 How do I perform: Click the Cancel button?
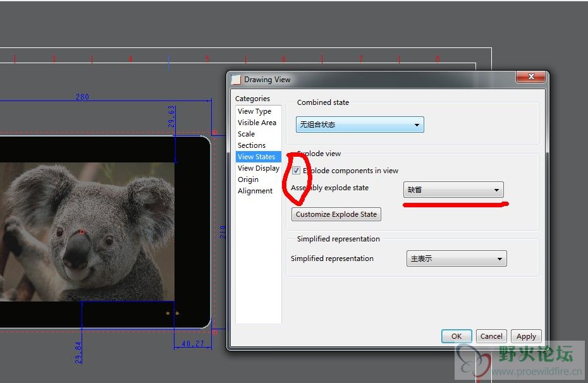coord(491,336)
